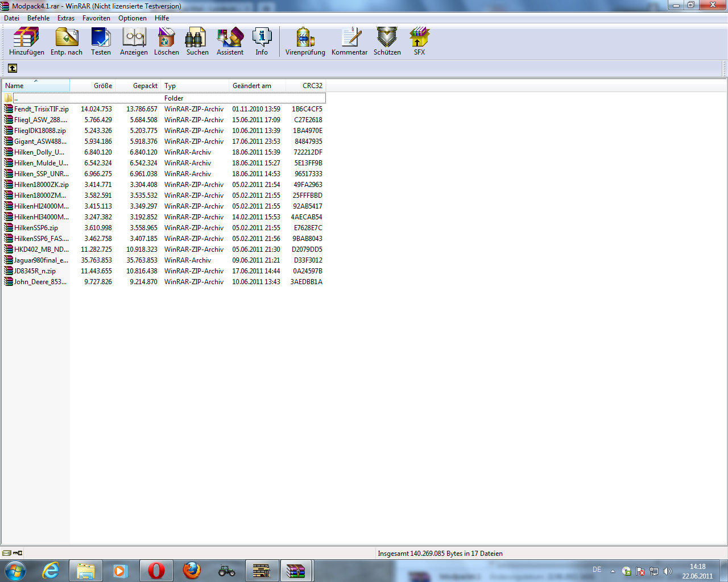The width and height of the screenshot is (728, 582).
Task: Select JD8345R_n.zip file
Action: point(164,271)
